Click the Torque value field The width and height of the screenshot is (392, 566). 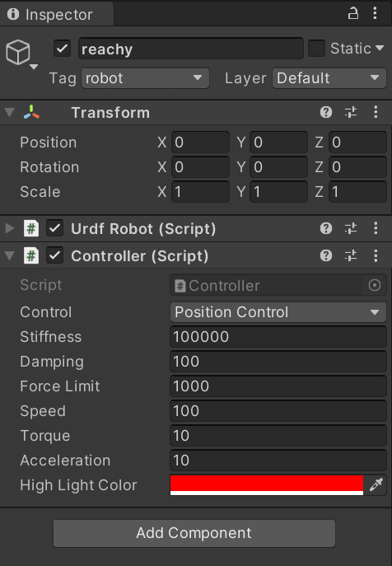pyautogui.click(x=278, y=436)
